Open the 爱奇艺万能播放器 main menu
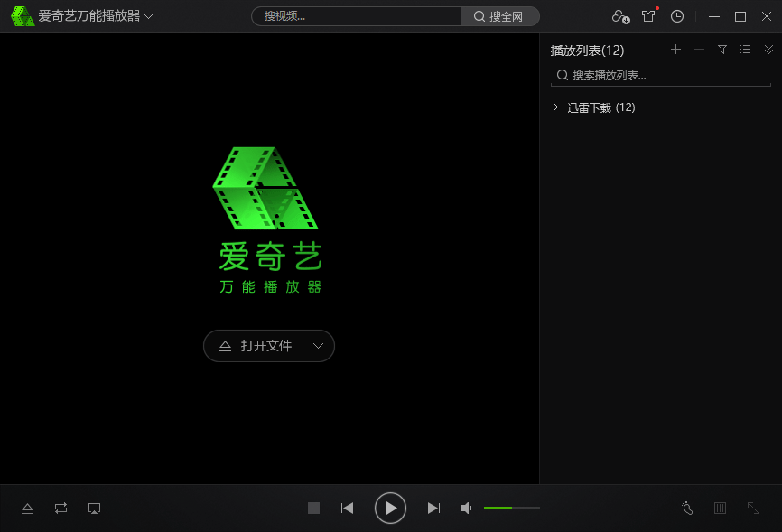782x532 pixels. [x=86, y=15]
